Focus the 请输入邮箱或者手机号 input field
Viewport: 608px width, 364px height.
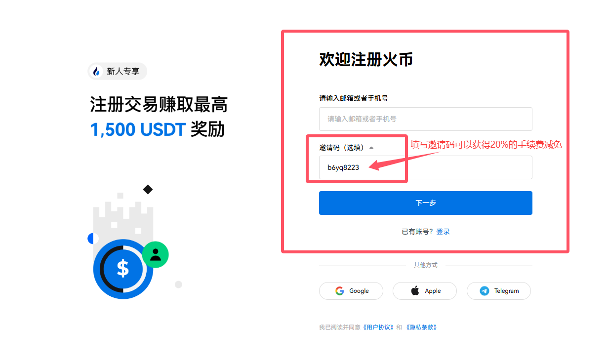click(426, 119)
